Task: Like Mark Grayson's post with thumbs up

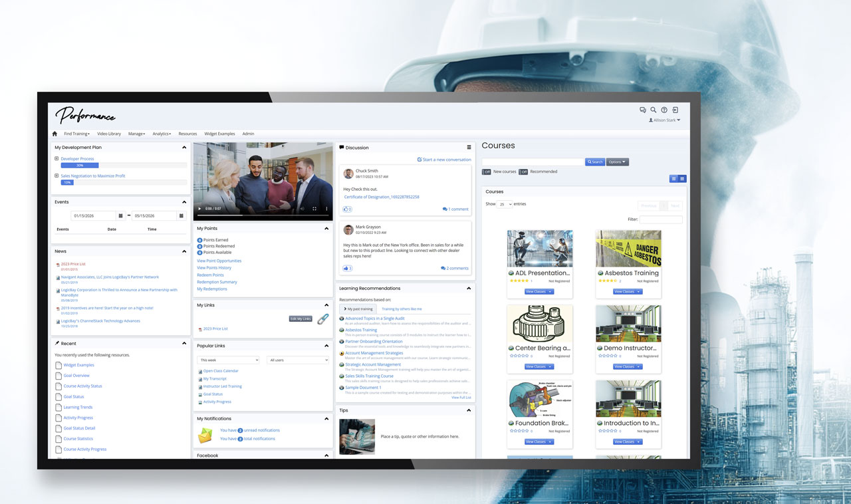Action: point(348,268)
